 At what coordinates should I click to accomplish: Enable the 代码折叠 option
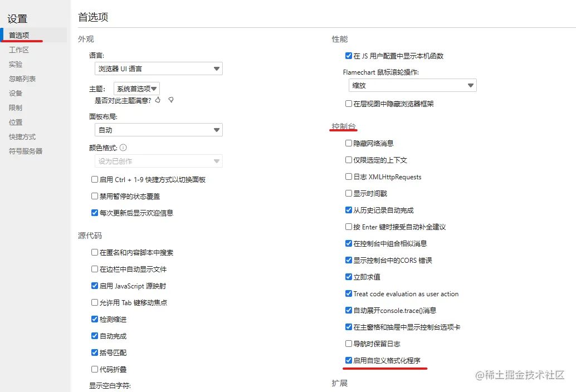coord(94,369)
